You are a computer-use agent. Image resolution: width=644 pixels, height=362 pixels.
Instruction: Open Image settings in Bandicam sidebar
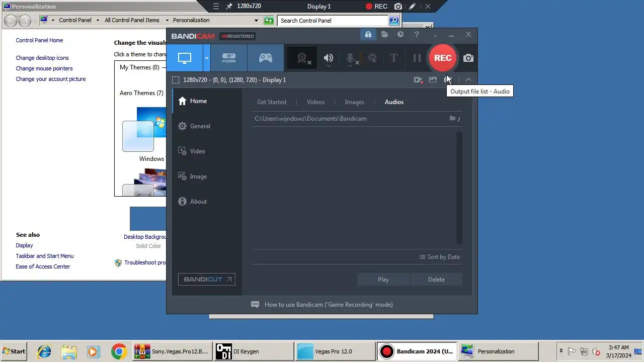pyautogui.click(x=207, y=176)
